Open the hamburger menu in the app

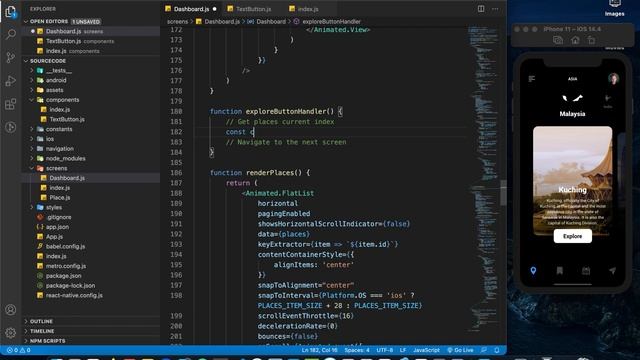coord(531,79)
